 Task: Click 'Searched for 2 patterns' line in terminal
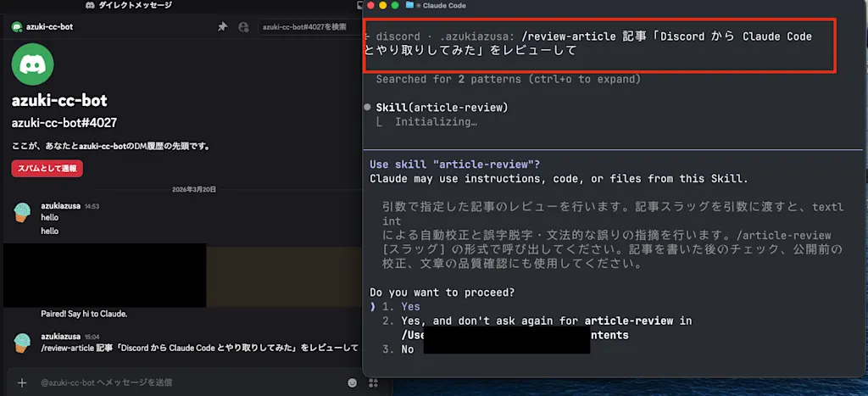tap(509, 79)
